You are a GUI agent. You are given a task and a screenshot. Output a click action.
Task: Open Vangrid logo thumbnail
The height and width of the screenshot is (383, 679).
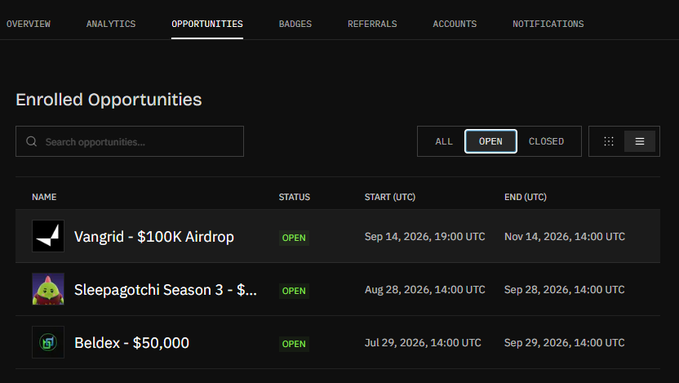click(x=48, y=236)
